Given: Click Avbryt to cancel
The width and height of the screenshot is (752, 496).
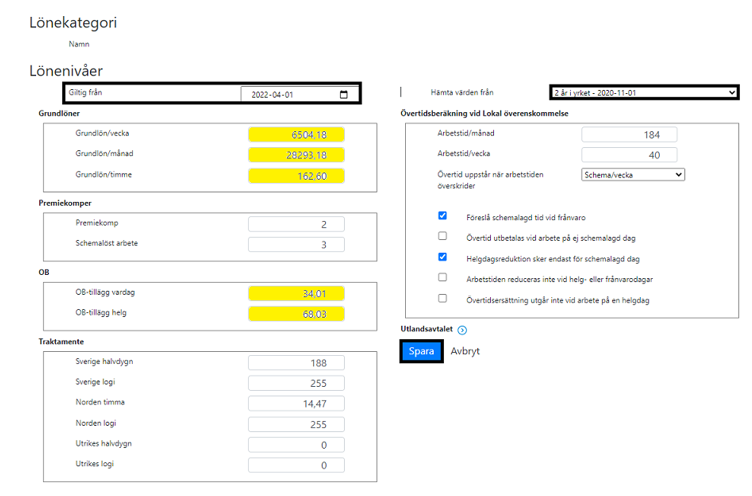Looking at the screenshot, I should pos(465,351).
